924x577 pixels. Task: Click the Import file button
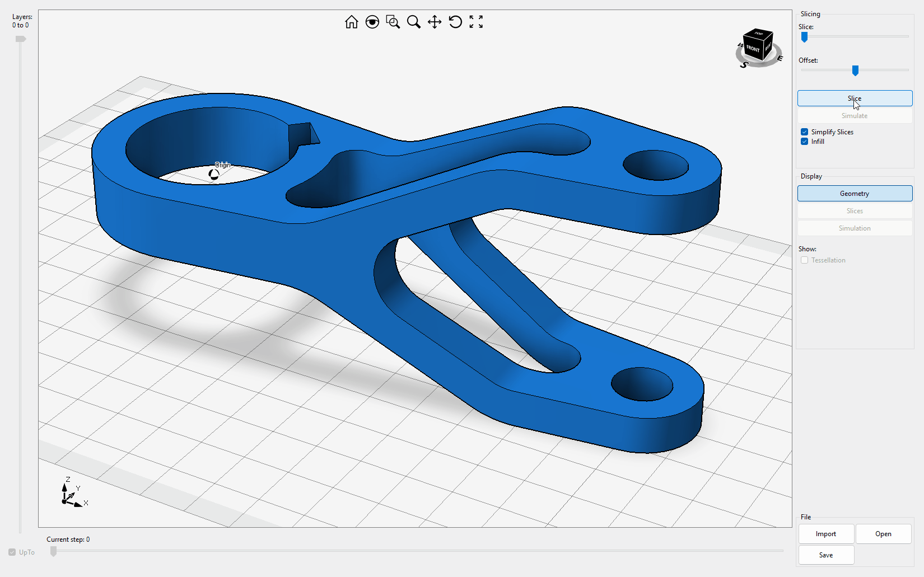tap(825, 534)
